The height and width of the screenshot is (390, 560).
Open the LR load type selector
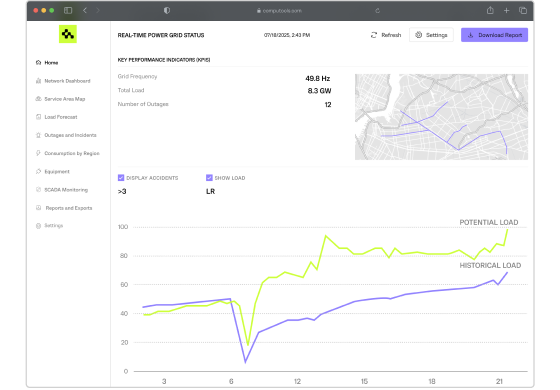(210, 191)
